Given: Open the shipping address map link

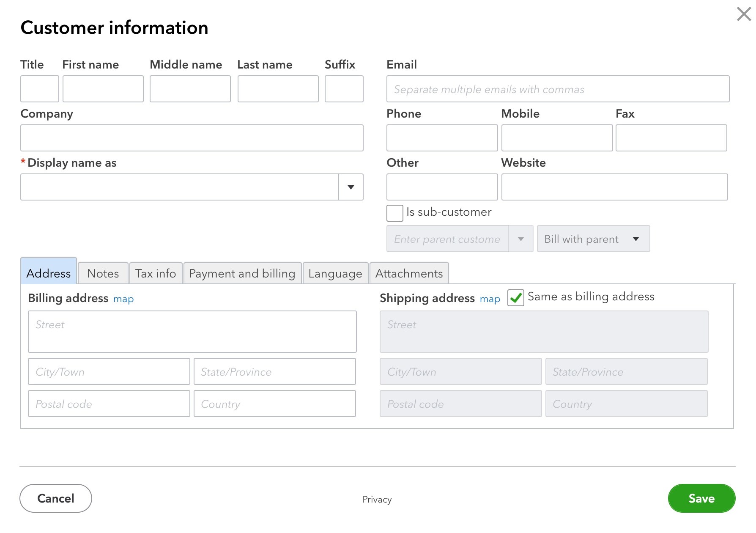Looking at the screenshot, I should 490,299.
